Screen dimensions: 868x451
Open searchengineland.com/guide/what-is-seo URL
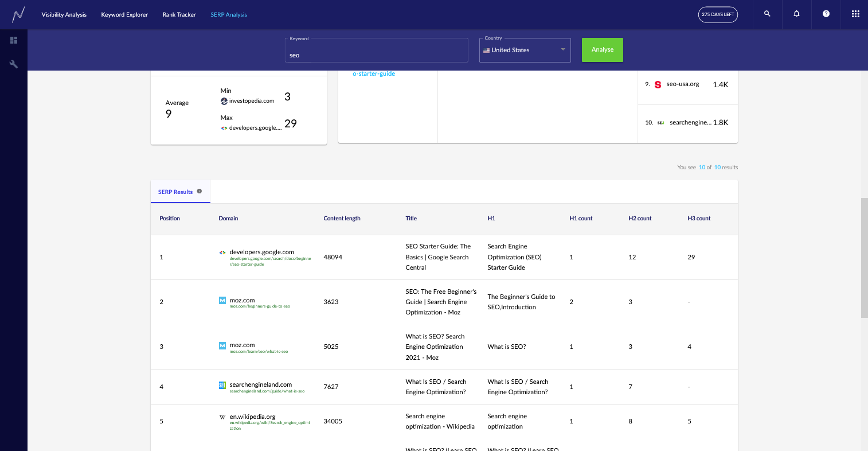[x=267, y=391]
